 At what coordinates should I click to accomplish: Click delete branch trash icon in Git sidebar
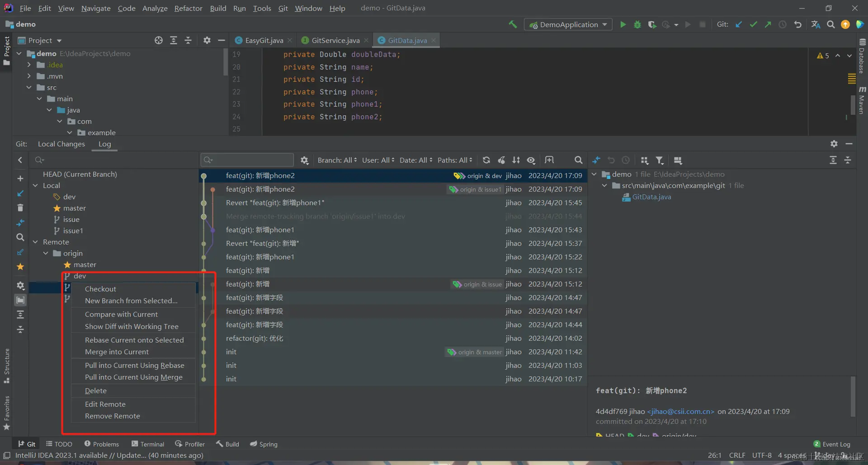pos(20,208)
